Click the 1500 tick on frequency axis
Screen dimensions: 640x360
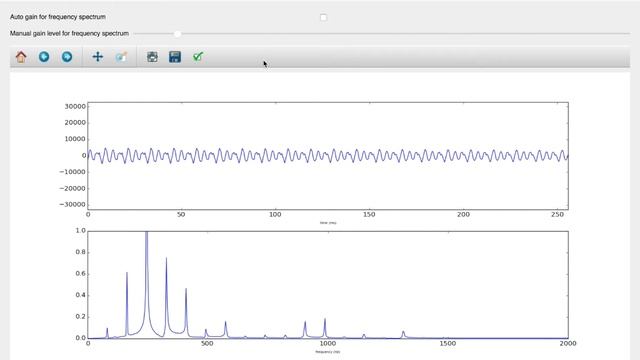tap(448, 344)
